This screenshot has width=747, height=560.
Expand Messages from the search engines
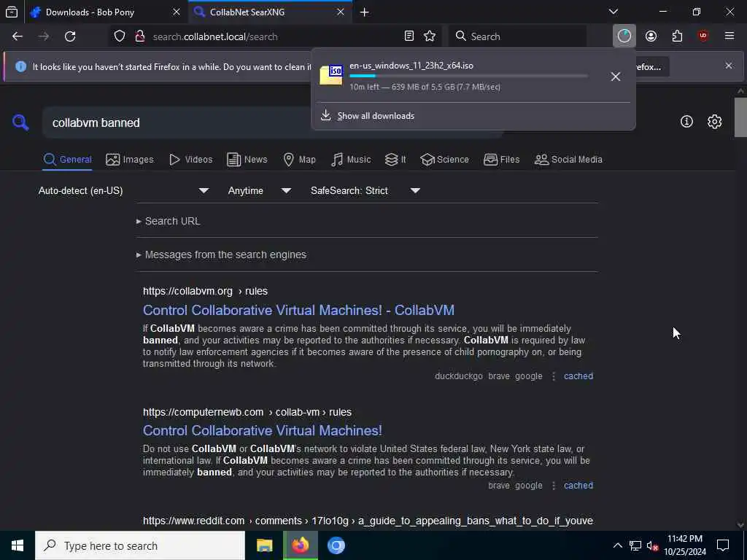[x=221, y=254]
